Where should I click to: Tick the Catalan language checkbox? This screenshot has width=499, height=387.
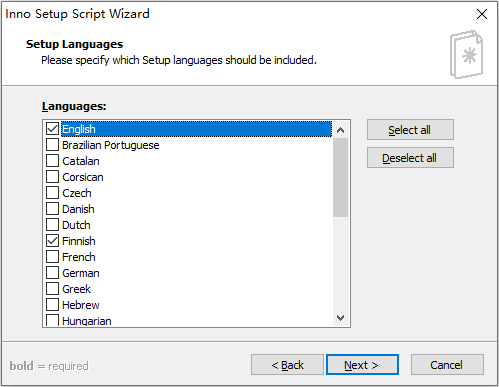[x=52, y=161]
